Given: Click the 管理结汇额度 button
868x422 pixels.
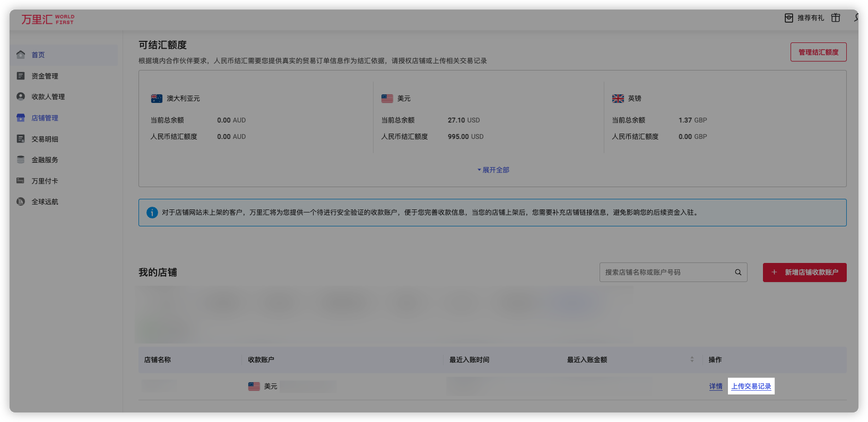Looking at the screenshot, I should pyautogui.click(x=819, y=52).
